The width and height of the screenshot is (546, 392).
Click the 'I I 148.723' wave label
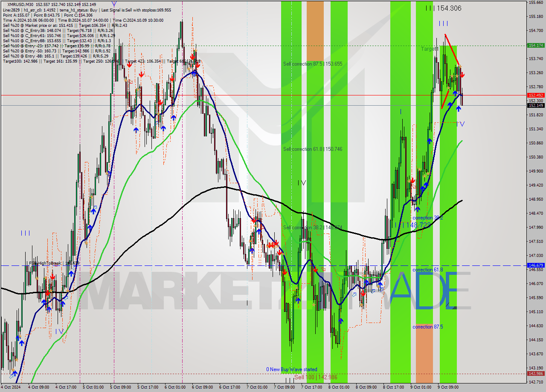coord(412,225)
